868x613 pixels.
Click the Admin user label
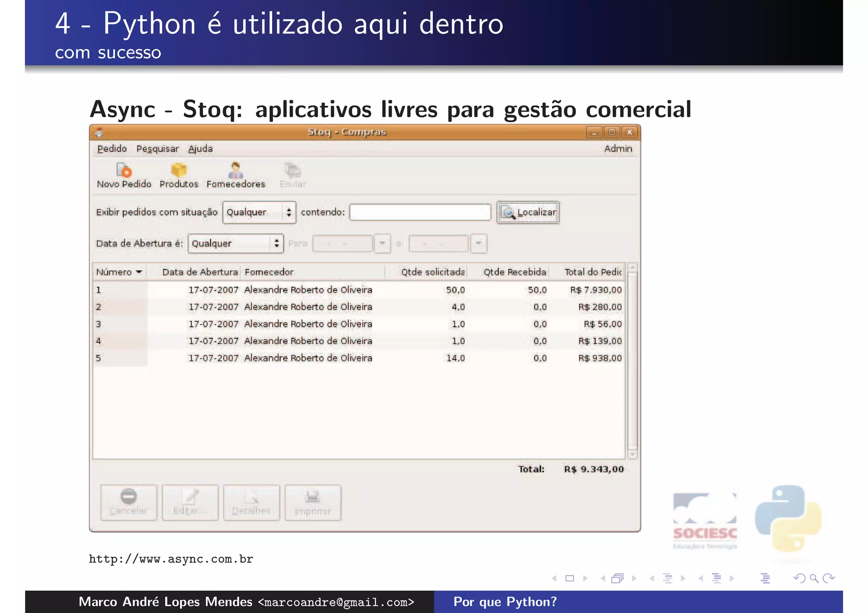618,149
